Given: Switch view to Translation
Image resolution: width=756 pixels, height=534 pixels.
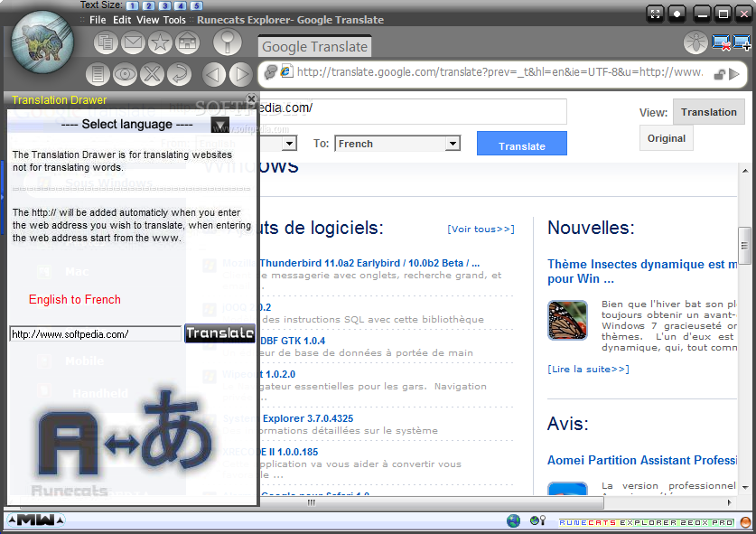Looking at the screenshot, I should 709,112.
